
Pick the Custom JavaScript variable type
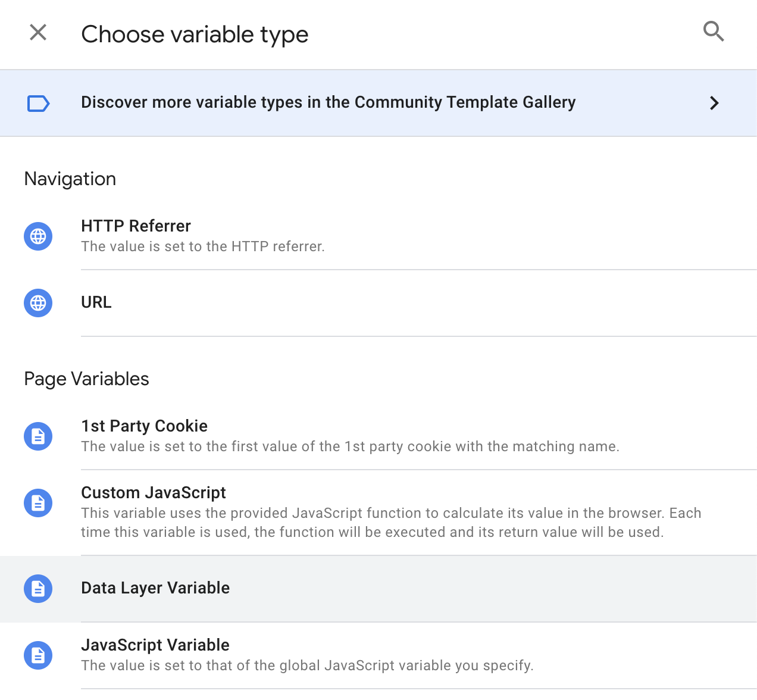tap(154, 493)
